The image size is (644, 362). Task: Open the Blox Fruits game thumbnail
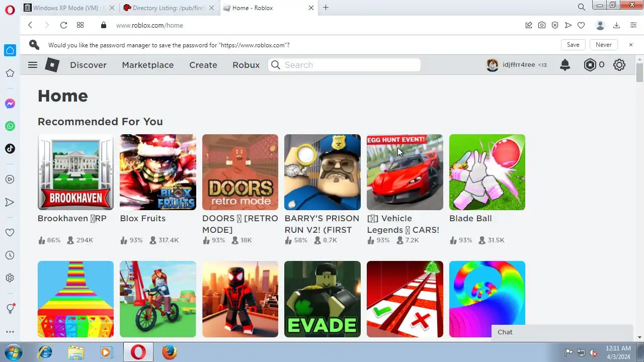(x=158, y=172)
